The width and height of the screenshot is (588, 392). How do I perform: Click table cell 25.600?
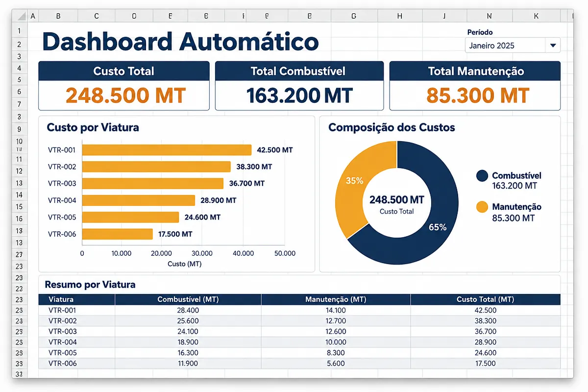189,321
